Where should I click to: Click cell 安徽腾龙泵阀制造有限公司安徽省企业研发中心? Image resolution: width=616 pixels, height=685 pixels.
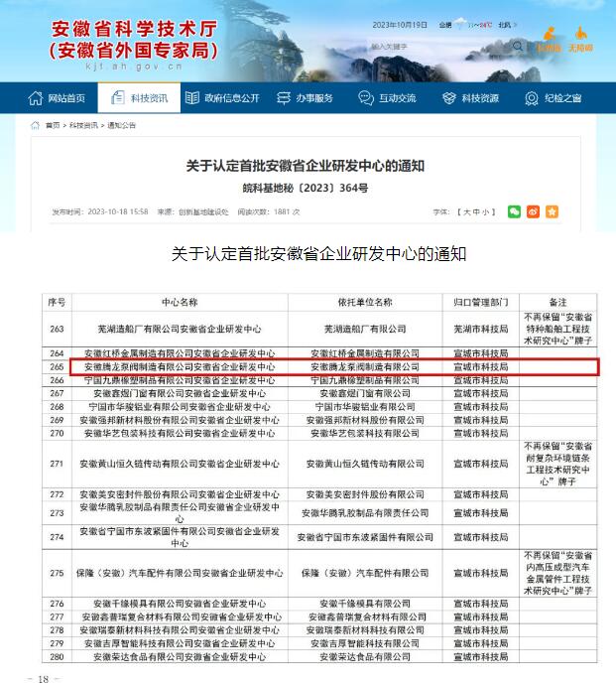pyautogui.click(x=180, y=367)
